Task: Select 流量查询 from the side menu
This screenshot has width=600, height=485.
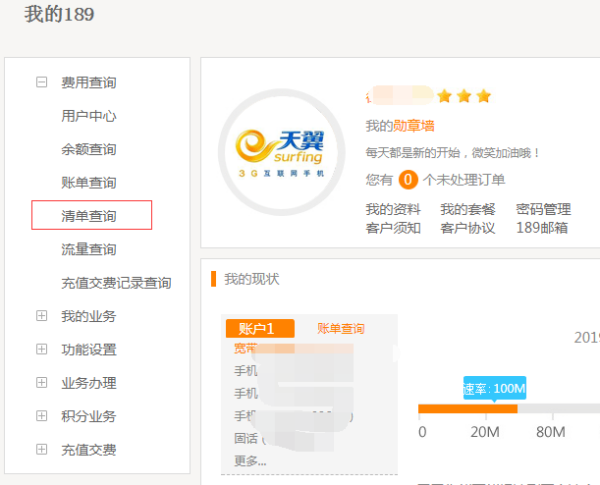Action: coord(89,249)
